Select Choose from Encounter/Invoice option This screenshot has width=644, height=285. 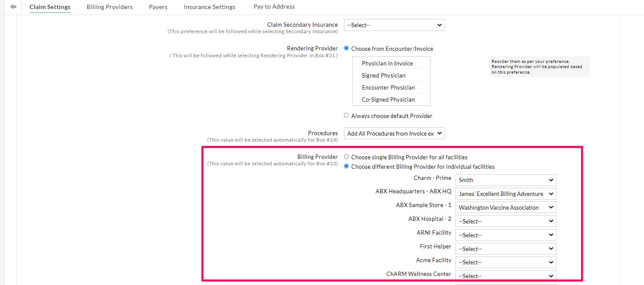click(347, 48)
